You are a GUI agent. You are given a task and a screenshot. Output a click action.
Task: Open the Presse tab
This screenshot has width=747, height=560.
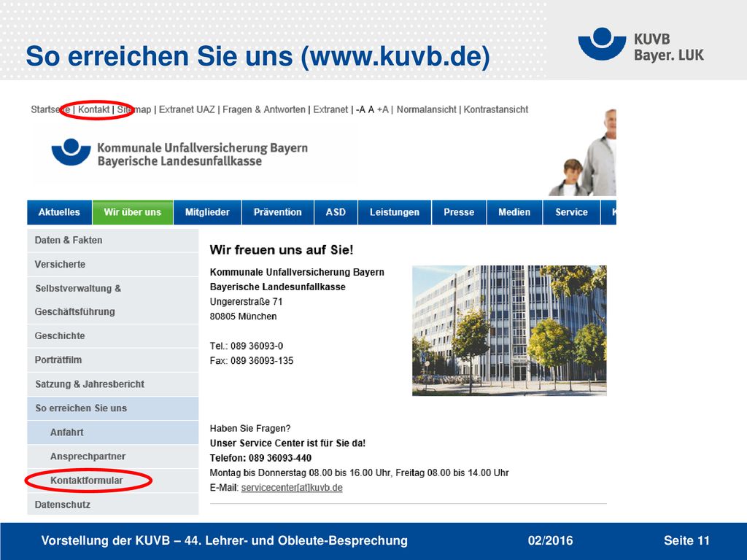(459, 212)
